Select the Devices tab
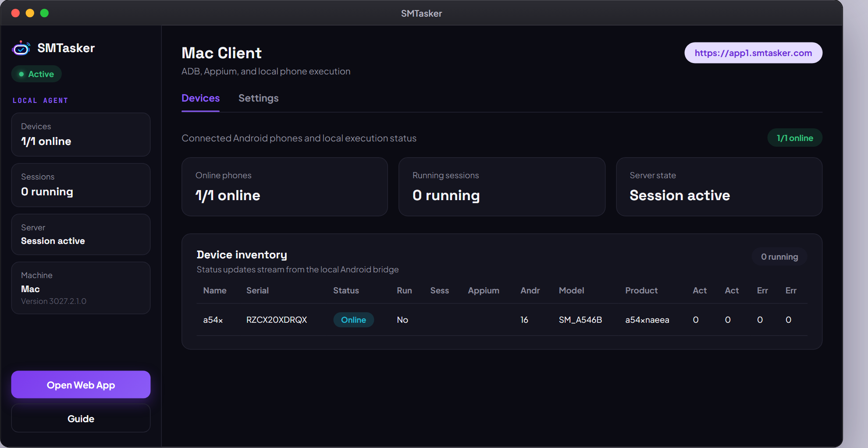868x448 pixels. 200,98
